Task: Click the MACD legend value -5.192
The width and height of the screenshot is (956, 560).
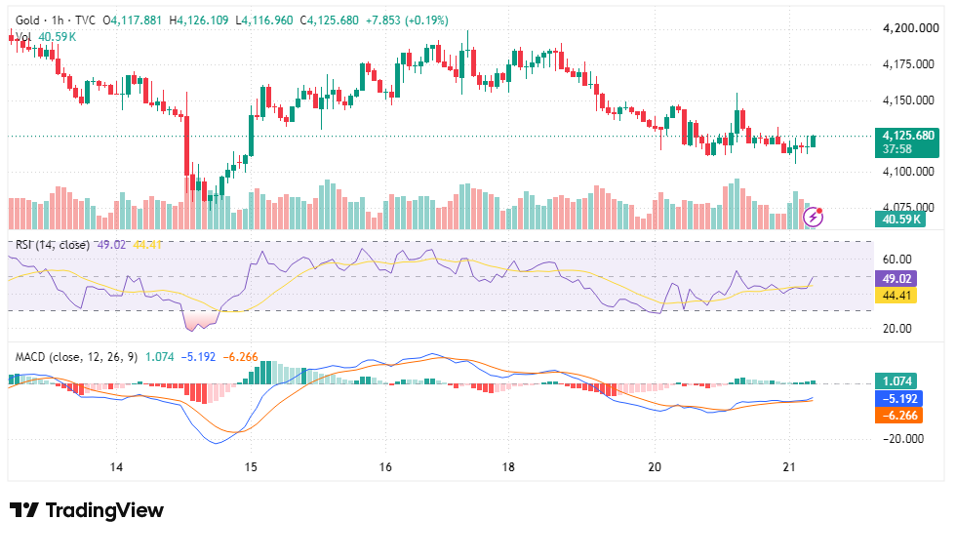Action: click(x=198, y=357)
